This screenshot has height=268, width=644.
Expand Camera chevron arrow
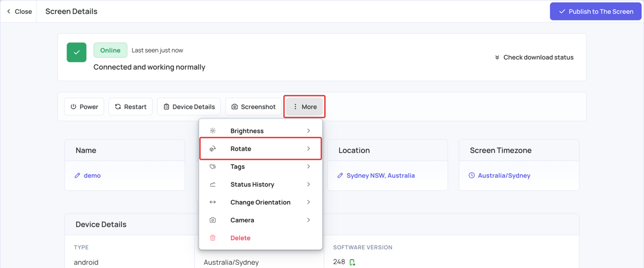pyautogui.click(x=309, y=220)
